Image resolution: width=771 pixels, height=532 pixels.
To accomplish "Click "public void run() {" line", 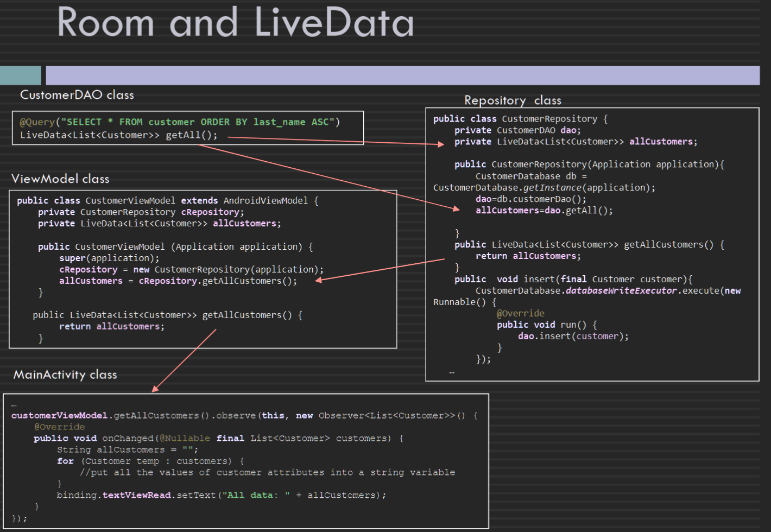I will [x=547, y=325].
